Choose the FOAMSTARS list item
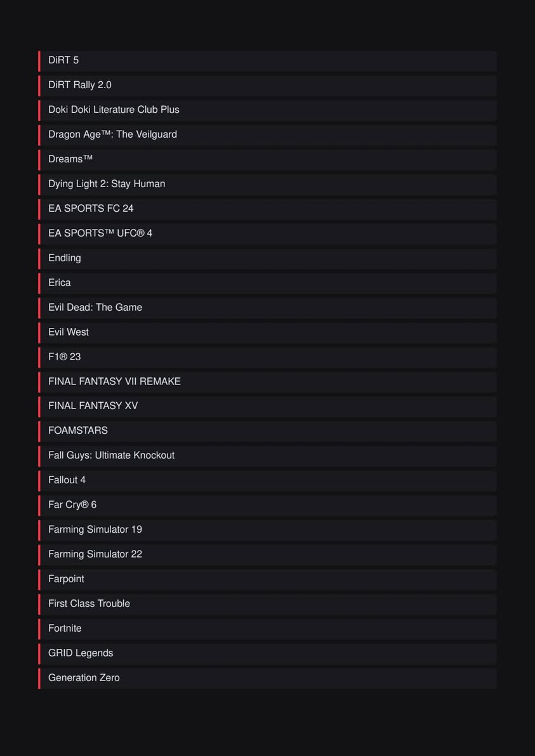Viewport: 535px width, 756px height. point(267,431)
